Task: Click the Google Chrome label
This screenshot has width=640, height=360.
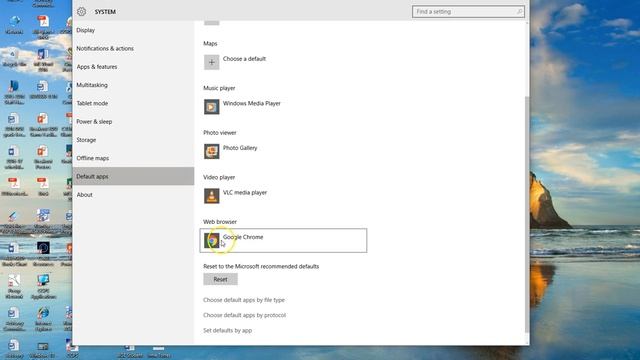Action: pos(243,237)
